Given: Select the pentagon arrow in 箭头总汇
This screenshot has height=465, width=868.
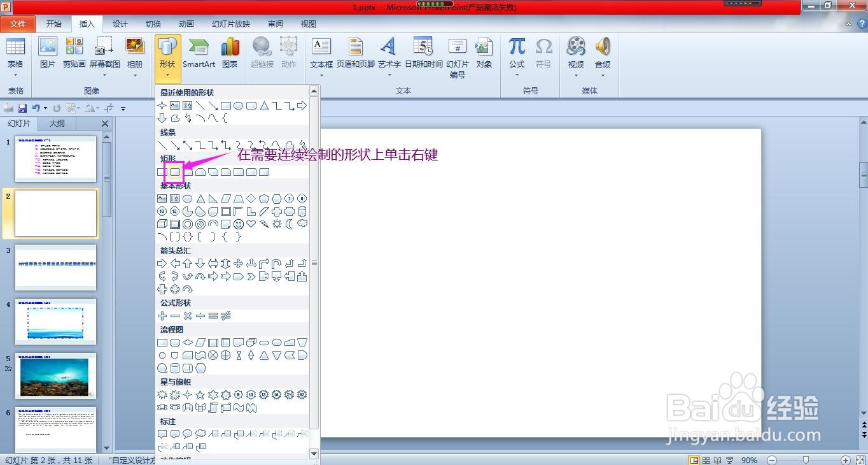Looking at the screenshot, I should [x=239, y=276].
